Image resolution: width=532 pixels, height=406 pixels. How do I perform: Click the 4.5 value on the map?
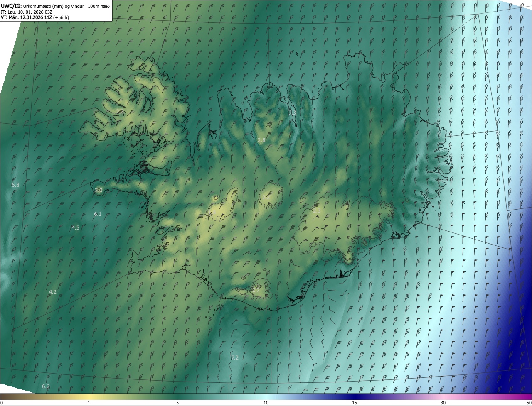point(75,227)
